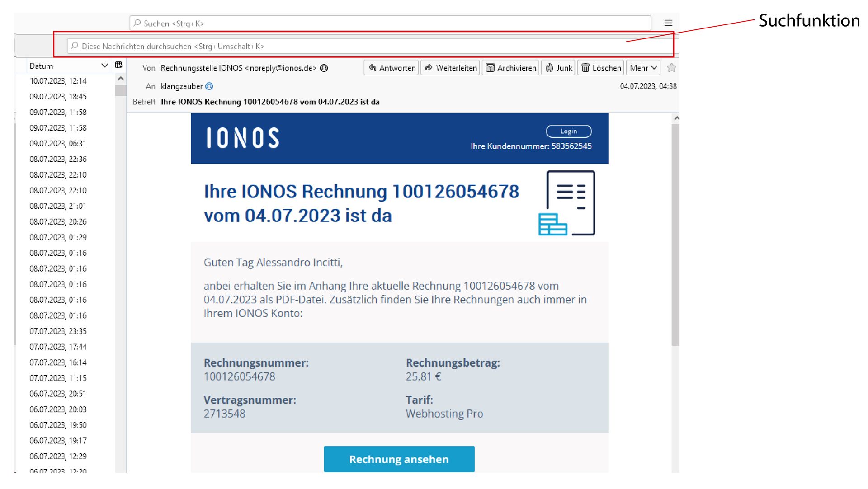Select the message dated 06.07.2023, 12:29
The image size is (868, 489).
coord(58,456)
